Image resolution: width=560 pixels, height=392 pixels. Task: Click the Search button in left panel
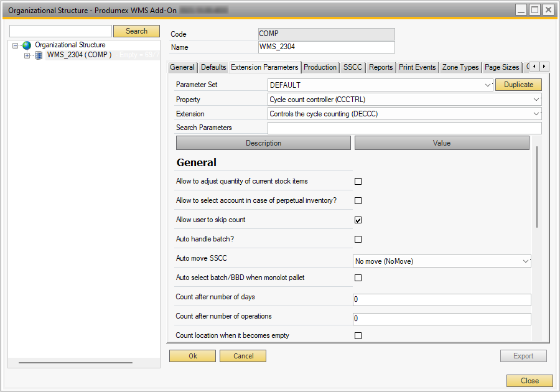click(136, 31)
